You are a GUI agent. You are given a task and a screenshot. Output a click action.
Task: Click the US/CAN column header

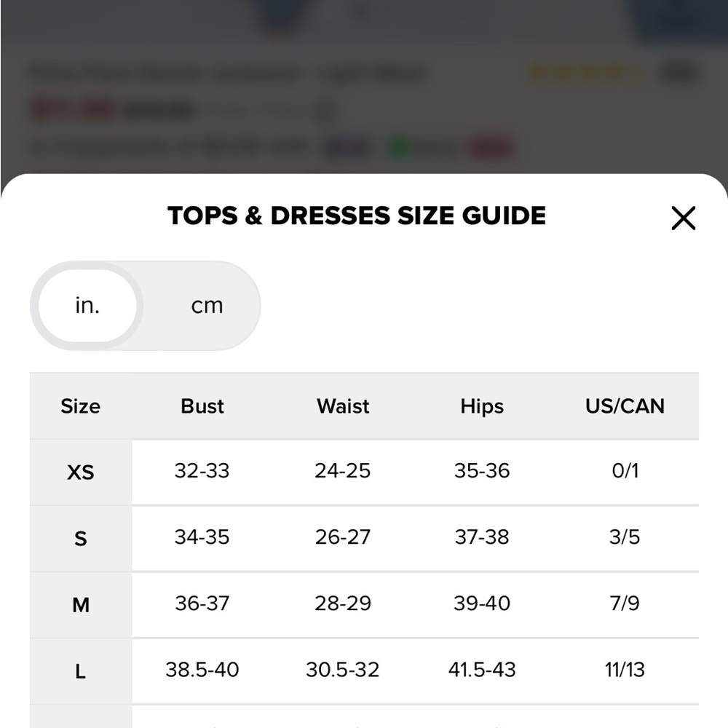click(x=625, y=406)
